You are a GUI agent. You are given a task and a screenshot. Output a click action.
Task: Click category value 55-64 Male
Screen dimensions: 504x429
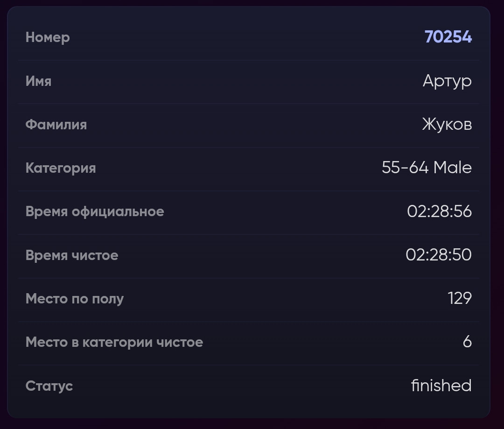coord(427,168)
